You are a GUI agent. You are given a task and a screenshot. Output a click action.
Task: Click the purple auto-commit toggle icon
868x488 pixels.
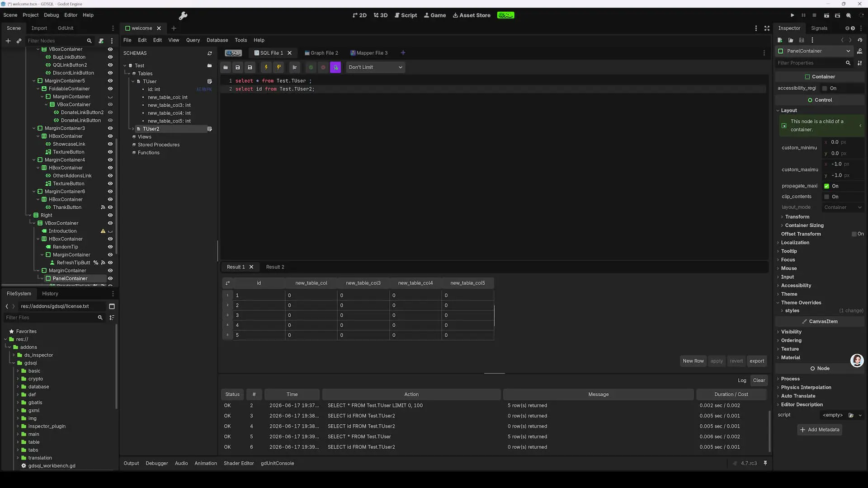(335, 67)
